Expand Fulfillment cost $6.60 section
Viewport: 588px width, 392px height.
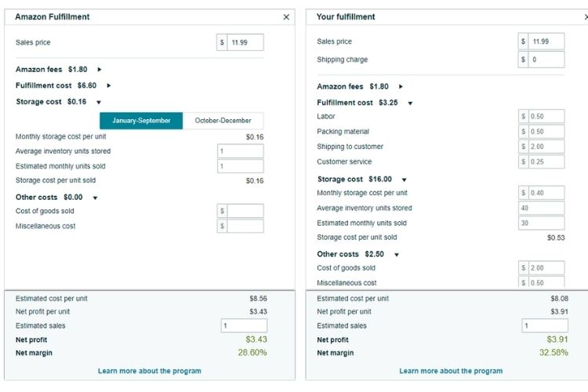[109, 85]
